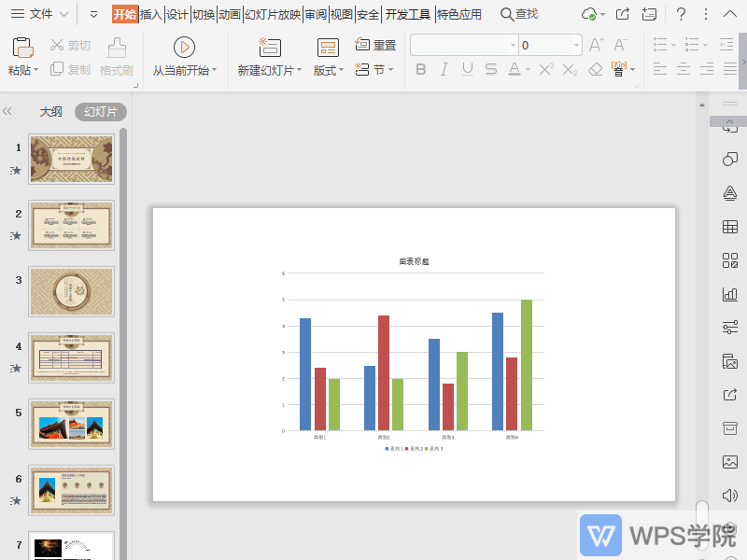
Task: Click the Format Painter brush icon
Action: [x=117, y=49]
